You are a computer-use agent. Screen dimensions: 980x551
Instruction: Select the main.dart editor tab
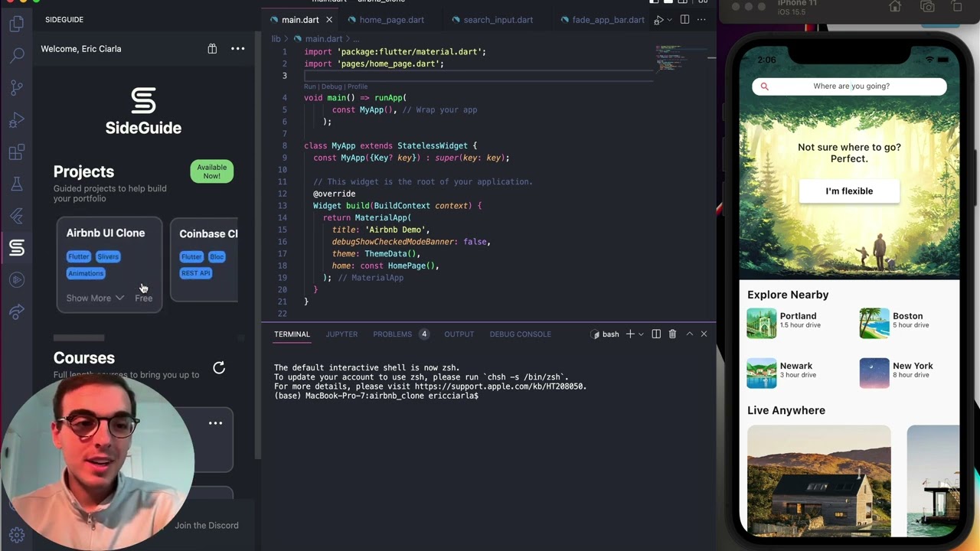[x=299, y=20]
